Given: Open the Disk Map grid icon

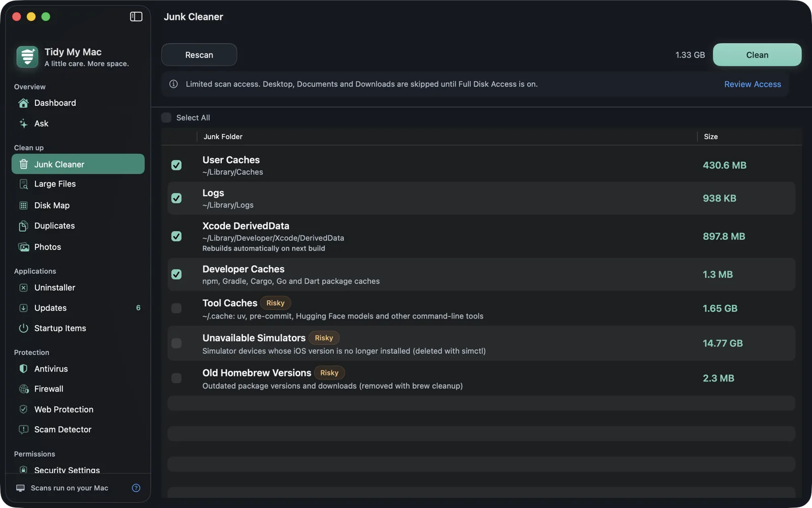Looking at the screenshot, I should pos(23,205).
